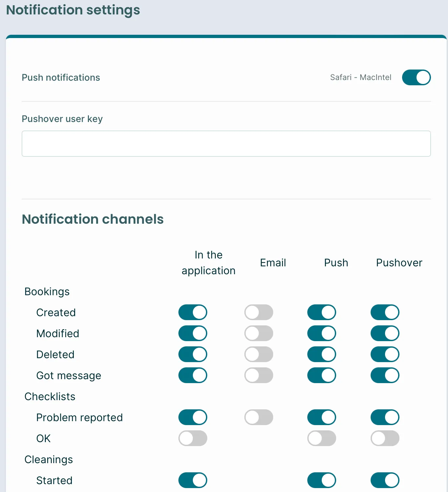Enable Email toggle for Got message
This screenshot has height=492, width=448.
259,375
